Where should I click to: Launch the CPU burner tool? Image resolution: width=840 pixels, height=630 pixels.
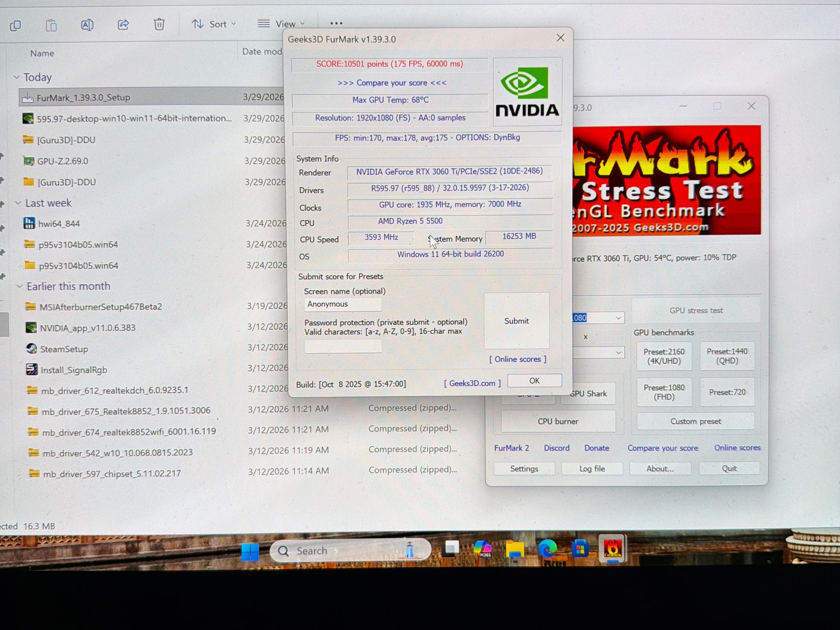[558, 421]
